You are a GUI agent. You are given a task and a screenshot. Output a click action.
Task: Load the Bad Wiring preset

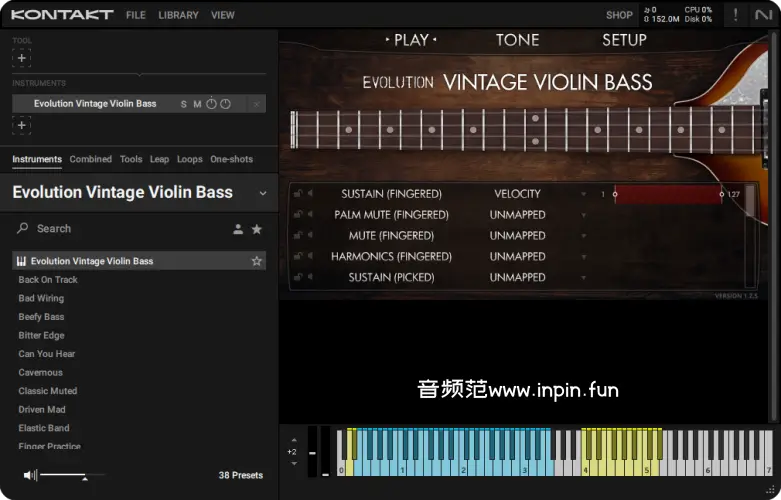(41, 298)
